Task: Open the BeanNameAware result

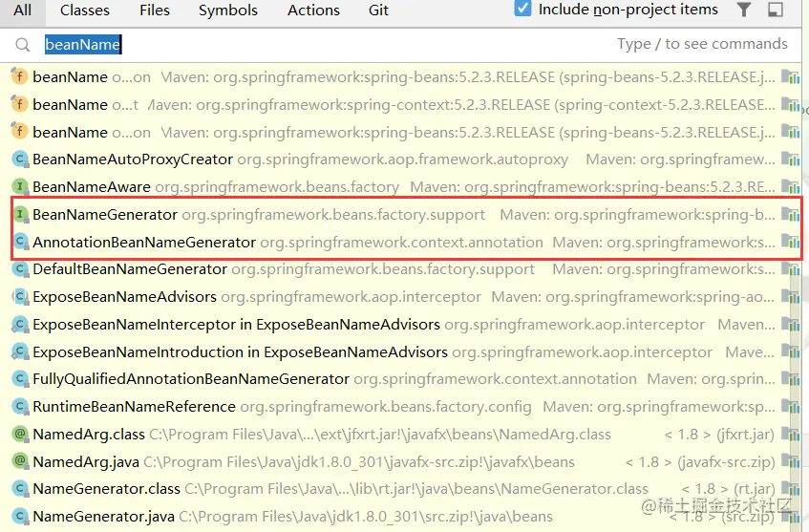Action: tap(400, 187)
